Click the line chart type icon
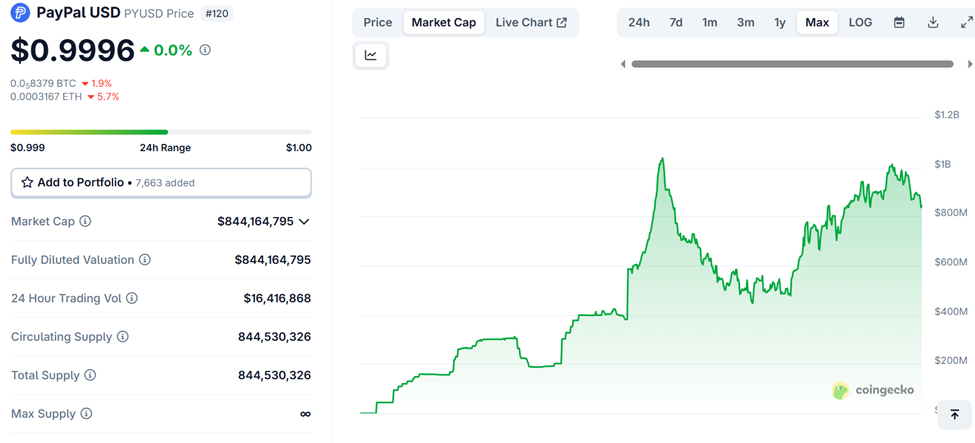This screenshot has width=975, height=443. click(x=371, y=55)
